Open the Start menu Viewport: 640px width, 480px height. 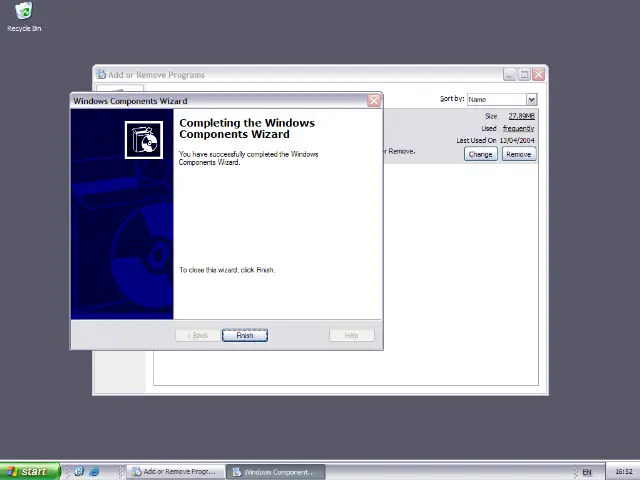pos(30,471)
